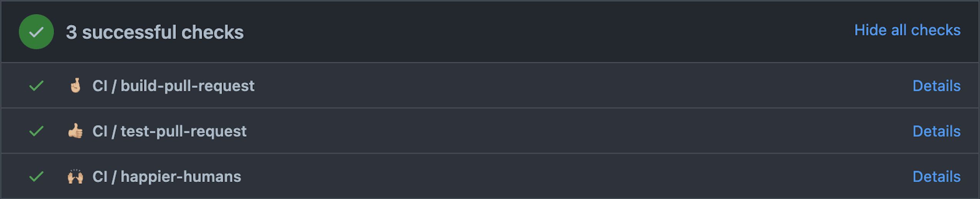Open Details for CI / happier-humans
This screenshot has width=980, height=199.
(x=936, y=177)
